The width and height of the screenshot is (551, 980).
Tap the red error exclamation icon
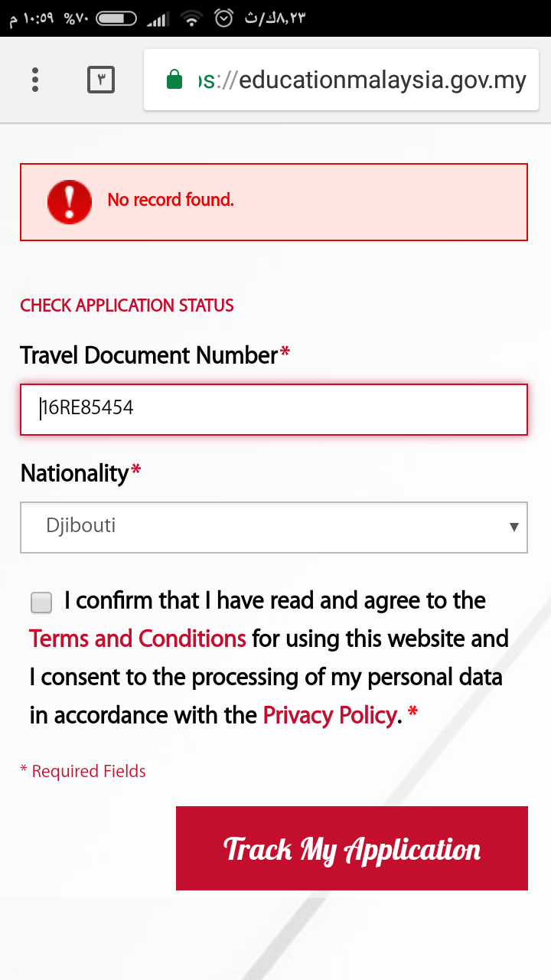(x=70, y=201)
